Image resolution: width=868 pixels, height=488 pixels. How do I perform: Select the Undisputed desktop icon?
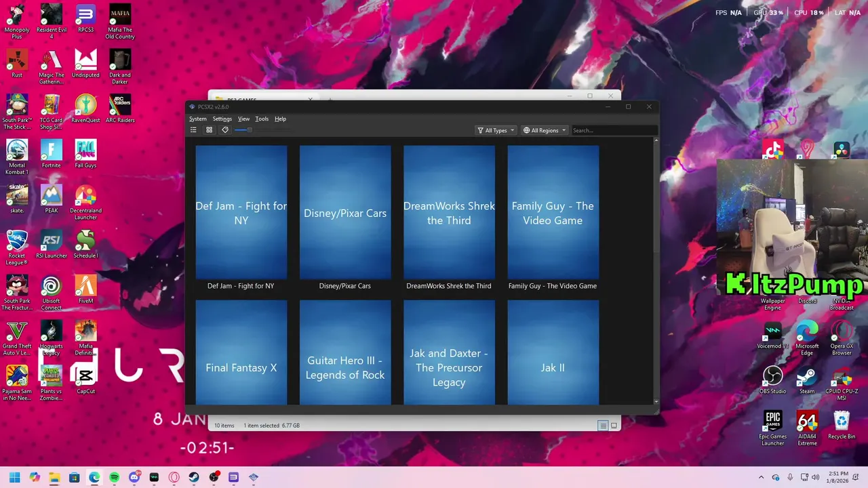[x=85, y=64]
